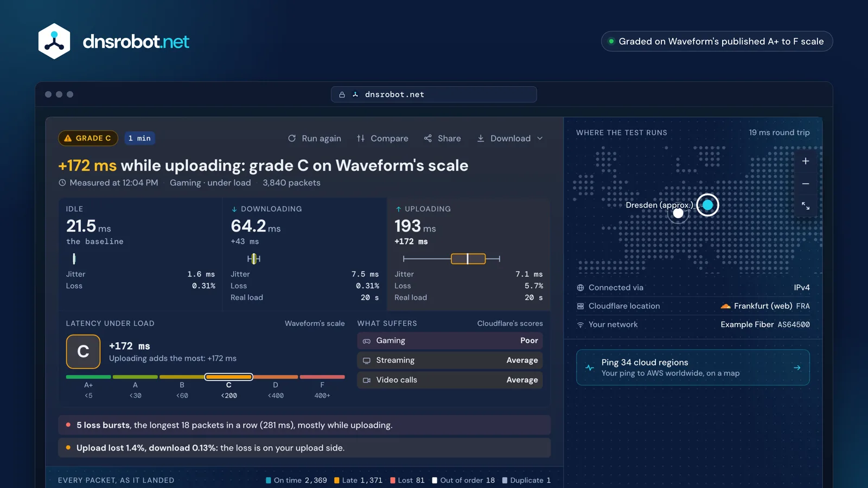The height and width of the screenshot is (488, 868).
Task: Select the Video calls Average row
Action: 450,380
